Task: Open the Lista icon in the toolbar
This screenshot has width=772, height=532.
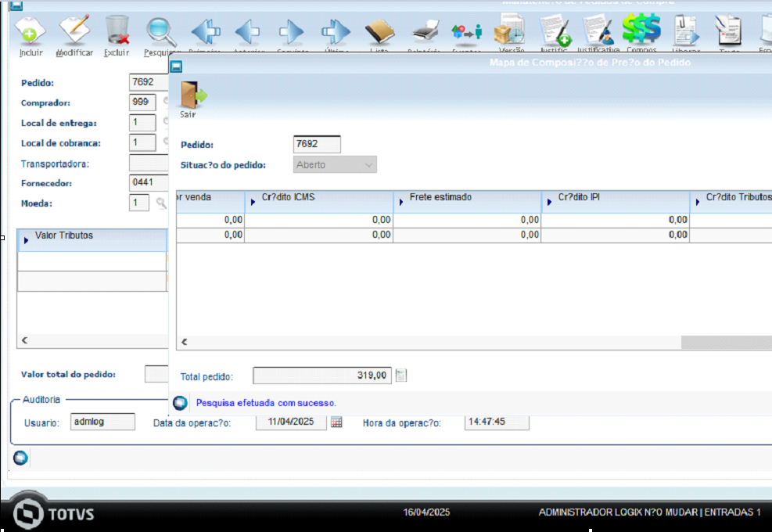Action: click(x=379, y=31)
